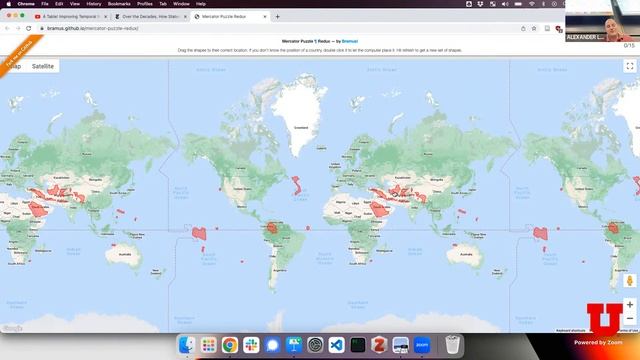Select the Mercator Puzzle Redux tab
This screenshot has height=360, width=640.
pos(229,16)
